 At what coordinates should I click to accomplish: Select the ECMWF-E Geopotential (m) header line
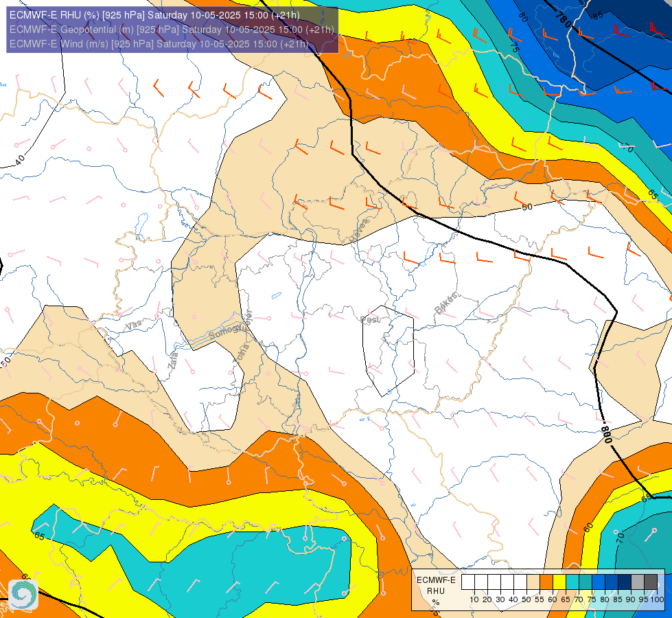(172, 30)
